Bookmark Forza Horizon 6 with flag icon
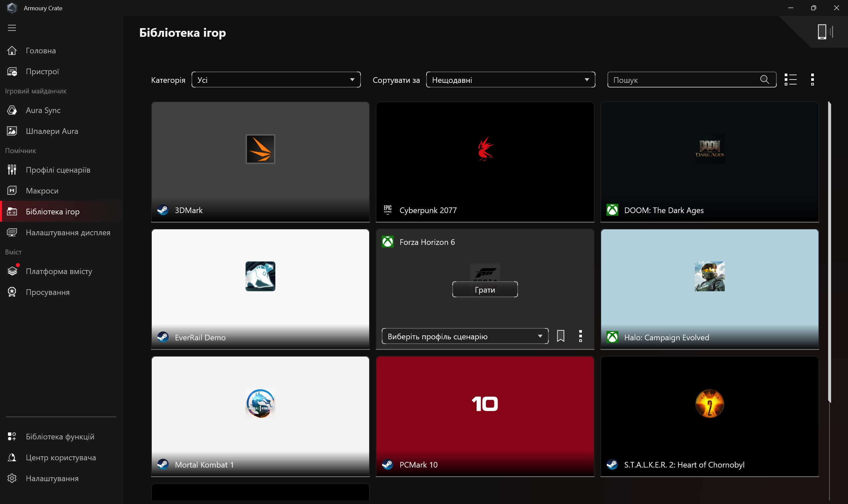The width and height of the screenshot is (848, 504). click(x=561, y=336)
